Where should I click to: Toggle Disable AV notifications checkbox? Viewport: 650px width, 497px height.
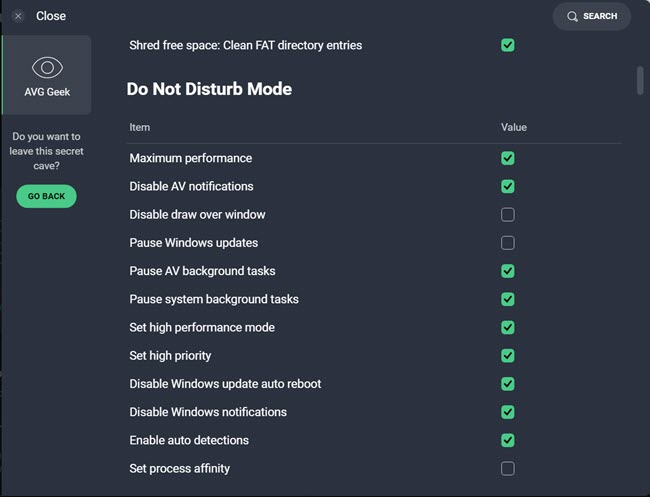point(508,186)
